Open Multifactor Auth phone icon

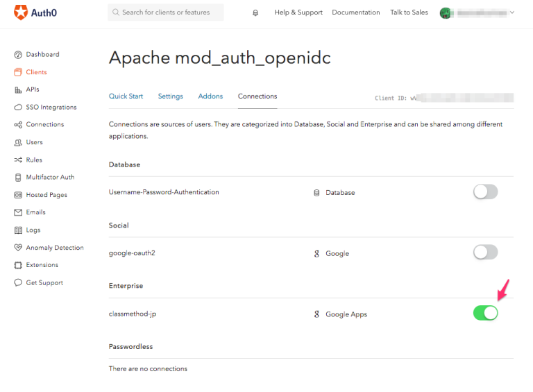click(x=18, y=178)
